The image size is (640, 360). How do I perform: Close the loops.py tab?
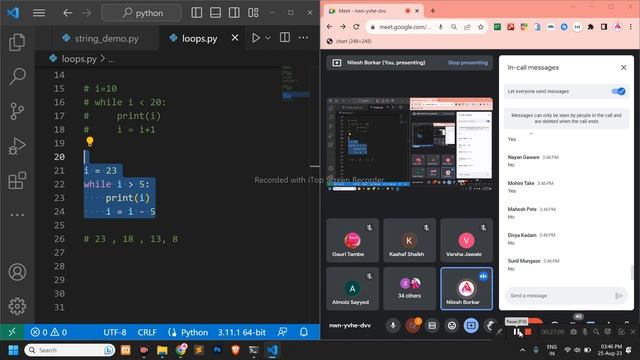[x=235, y=38]
